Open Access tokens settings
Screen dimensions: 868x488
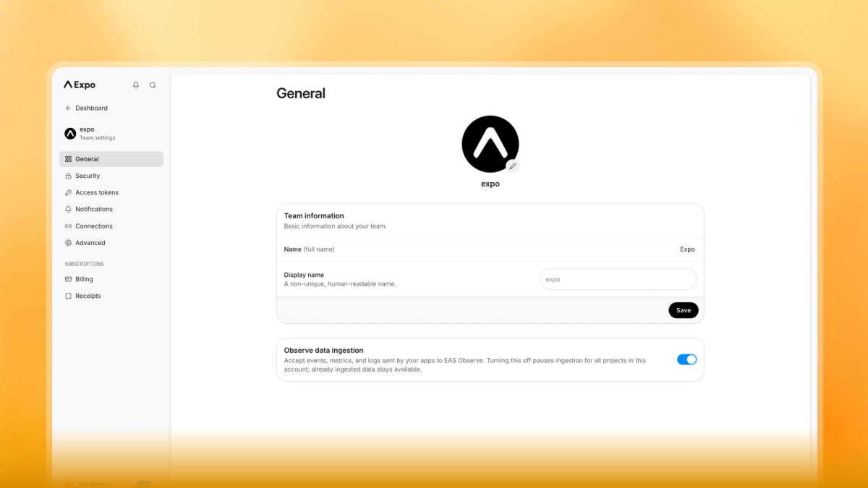(x=111, y=192)
